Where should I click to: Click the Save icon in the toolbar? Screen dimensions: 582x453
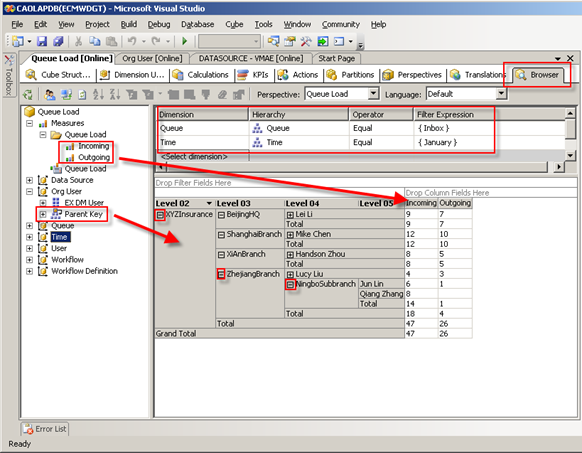[x=42, y=41]
